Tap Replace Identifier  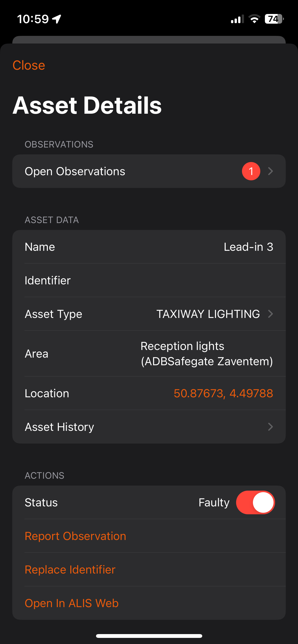70,570
